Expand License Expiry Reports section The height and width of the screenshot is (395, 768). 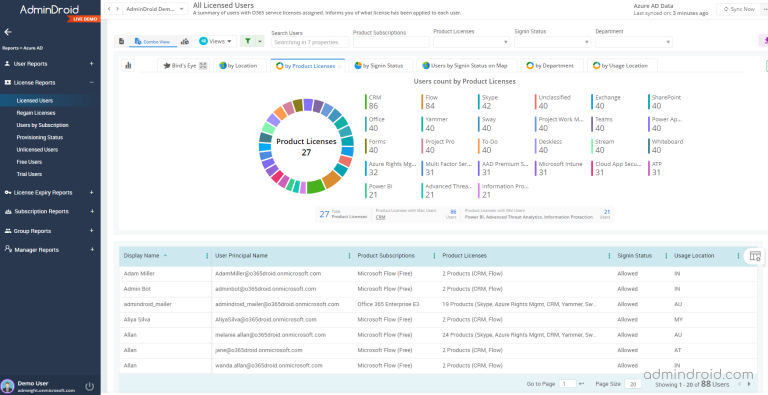92,193
